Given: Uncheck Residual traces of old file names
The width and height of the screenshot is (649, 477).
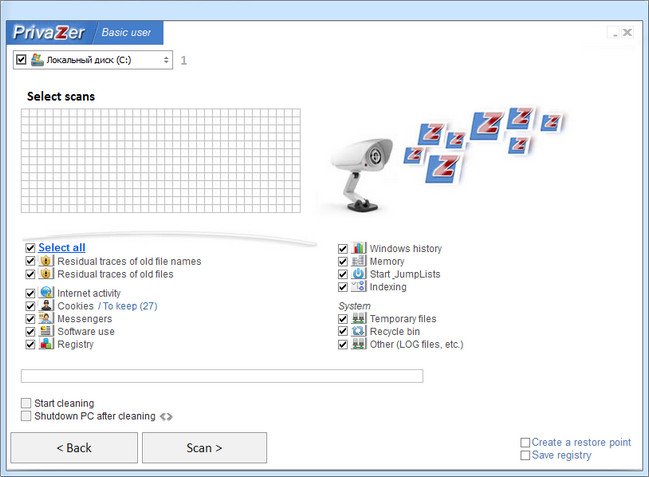Looking at the screenshot, I should tap(30, 261).
